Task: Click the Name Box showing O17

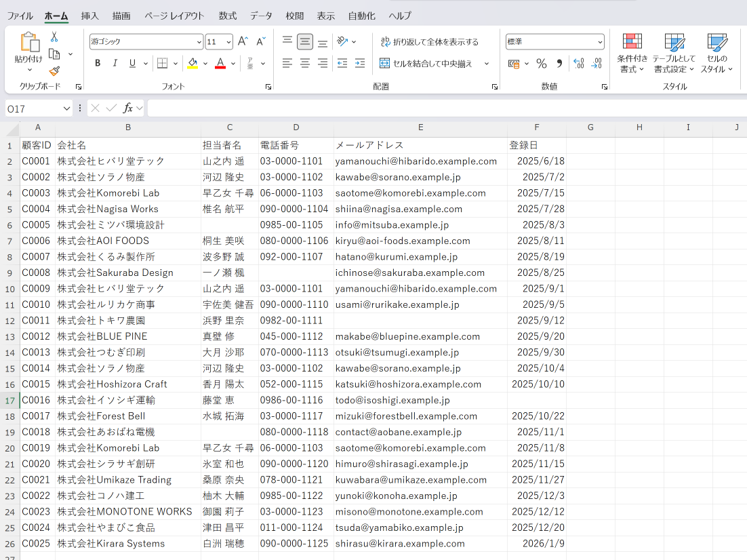Action: [33, 108]
